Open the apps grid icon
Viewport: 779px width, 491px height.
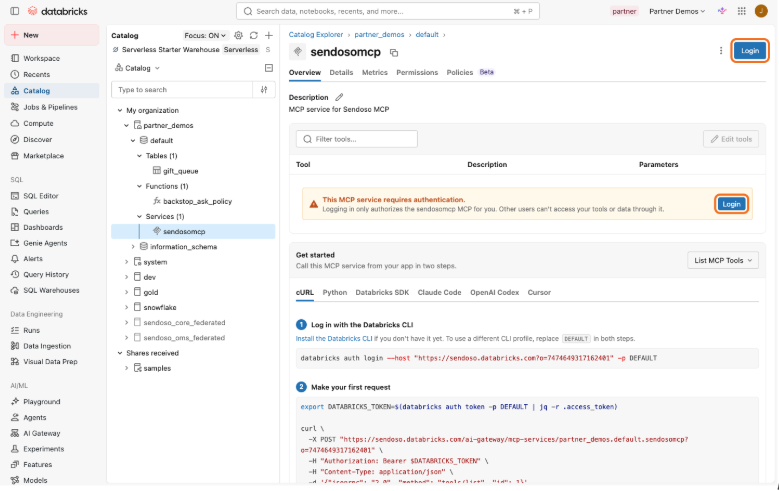click(x=741, y=11)
